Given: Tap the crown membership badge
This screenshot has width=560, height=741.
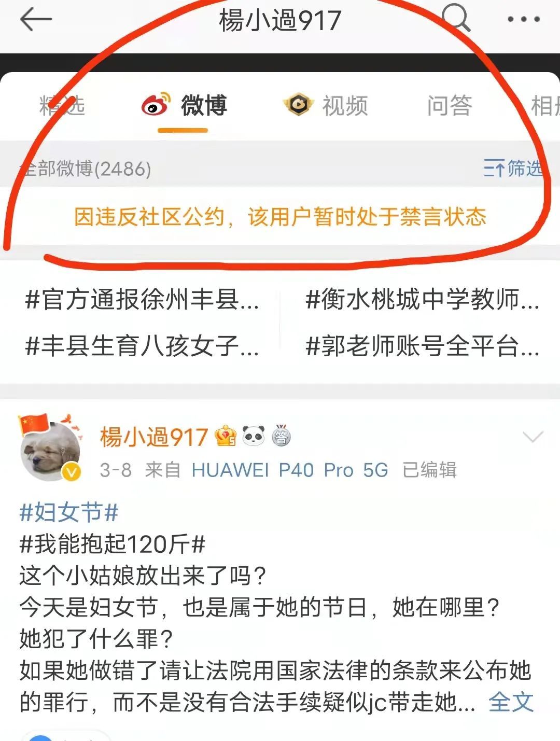Looking at the screenshot, I should [x=226, y=436].
